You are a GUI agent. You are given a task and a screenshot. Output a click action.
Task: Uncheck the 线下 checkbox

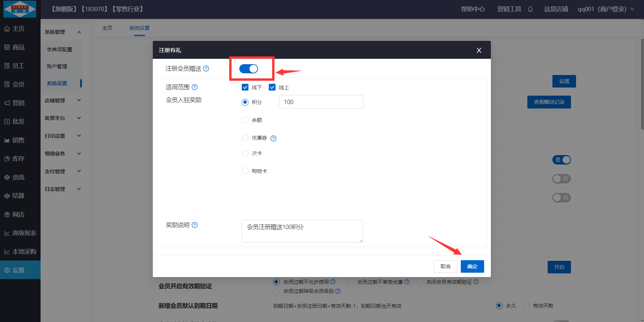pyautogui.click(x=245, y=88)
